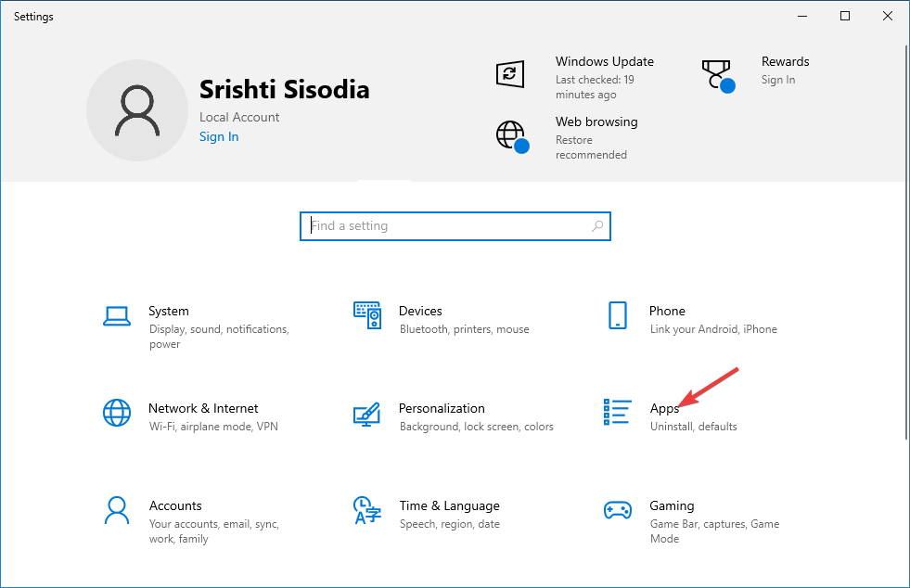
Task: Open the Time & Language title
Action: click(x=449, y=506)
